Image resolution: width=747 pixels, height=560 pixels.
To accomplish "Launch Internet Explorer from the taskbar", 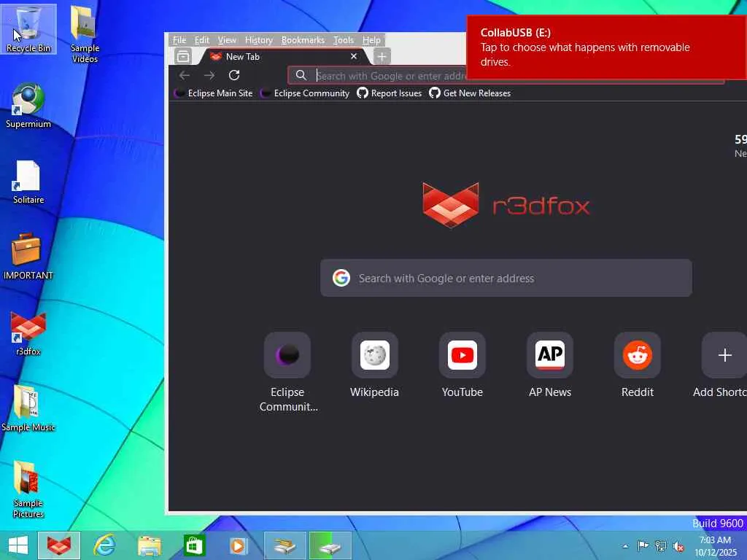I will (104, 545).
